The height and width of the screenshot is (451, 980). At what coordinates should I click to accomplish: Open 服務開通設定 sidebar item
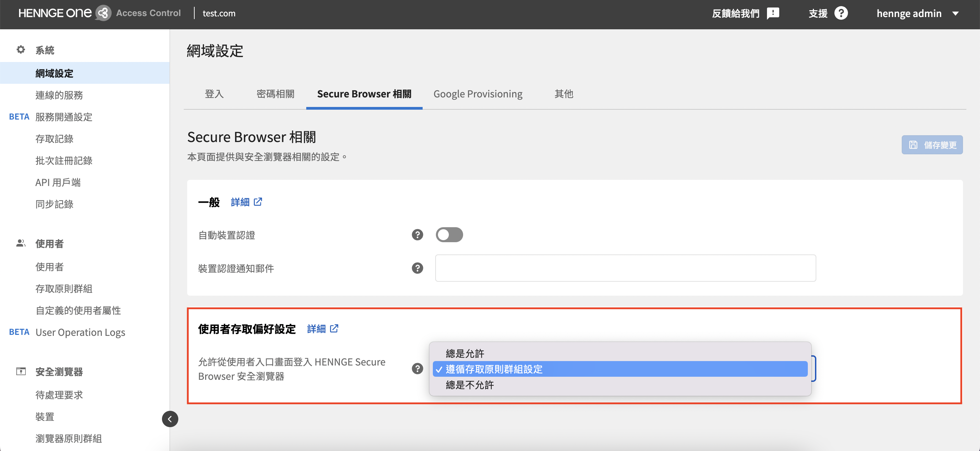point(64,117)
